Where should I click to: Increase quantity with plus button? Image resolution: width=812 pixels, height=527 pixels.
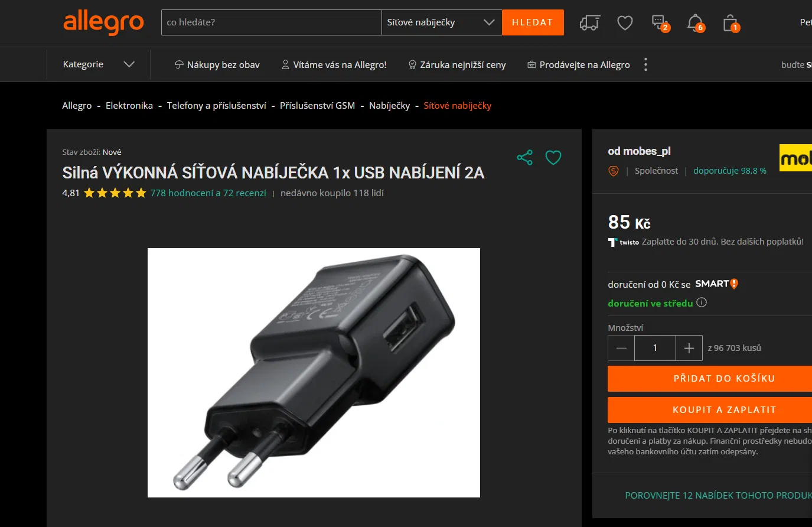689,348
